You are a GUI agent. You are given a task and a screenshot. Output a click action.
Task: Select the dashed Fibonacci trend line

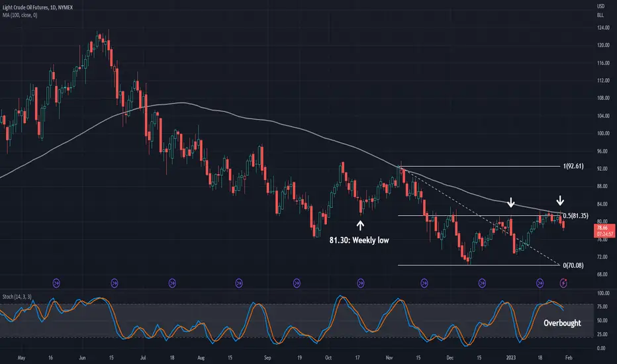(x=480, y=216)
